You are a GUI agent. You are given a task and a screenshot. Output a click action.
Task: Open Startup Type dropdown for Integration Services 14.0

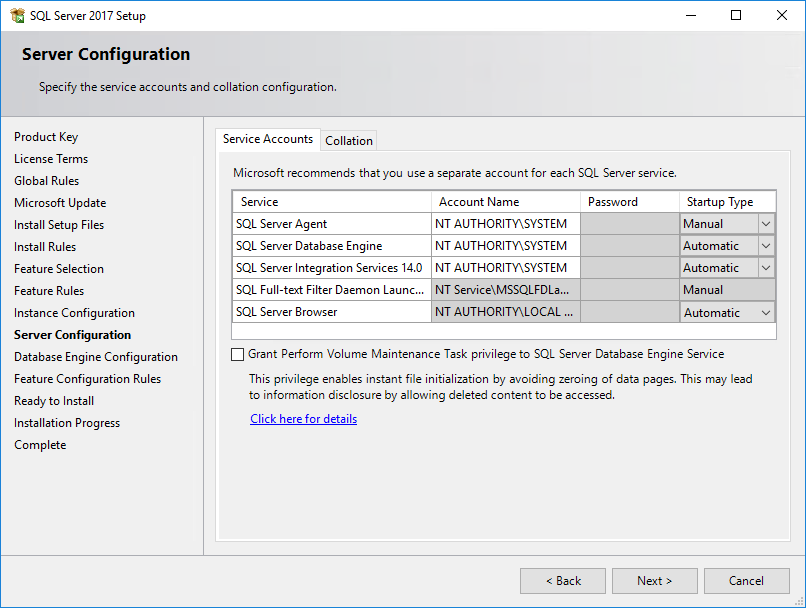tap(766, 268)
